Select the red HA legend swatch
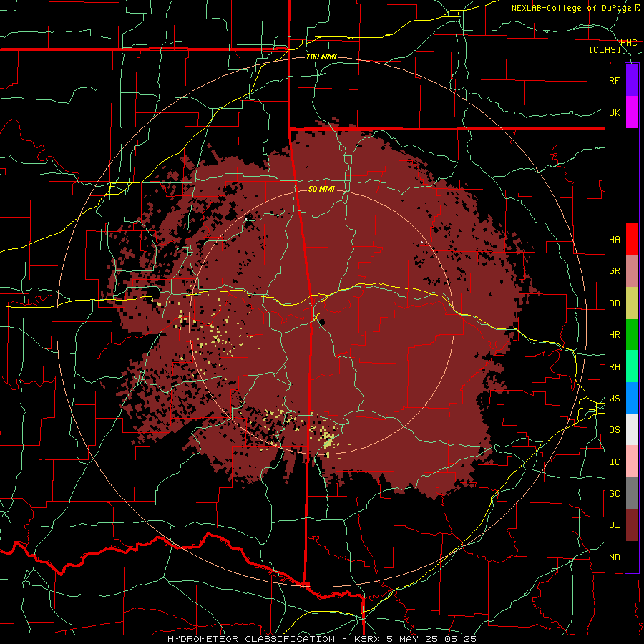 632,239
